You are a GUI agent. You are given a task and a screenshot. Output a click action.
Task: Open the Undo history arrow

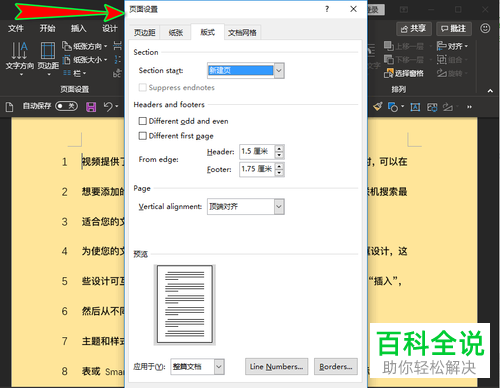tap(117, 107)
